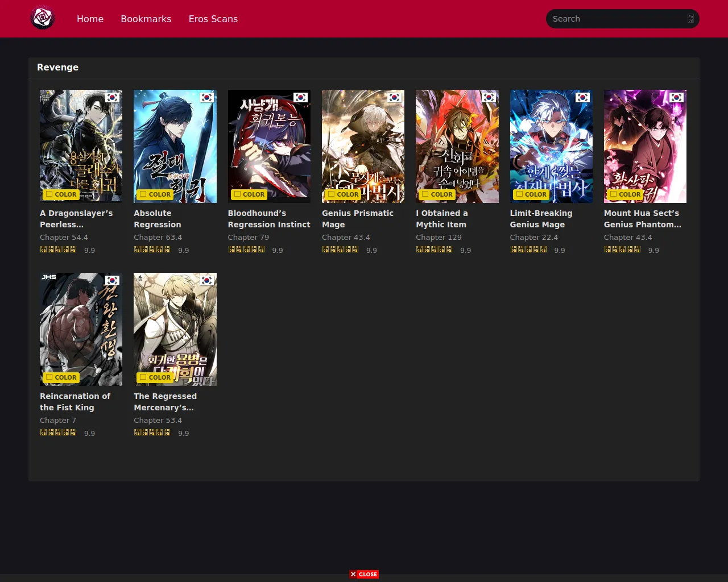Click the search icon in search bar
The width and height of the screenshot is (728, 582).
point(690,19)
